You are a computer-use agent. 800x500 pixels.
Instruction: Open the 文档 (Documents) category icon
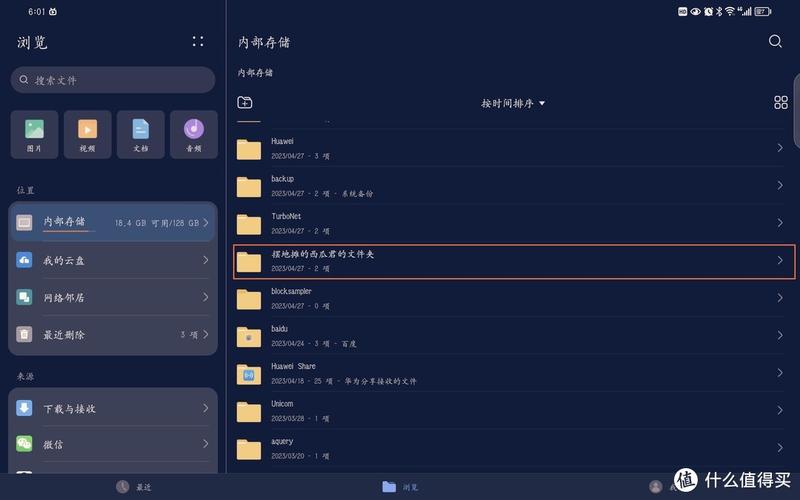141,134
